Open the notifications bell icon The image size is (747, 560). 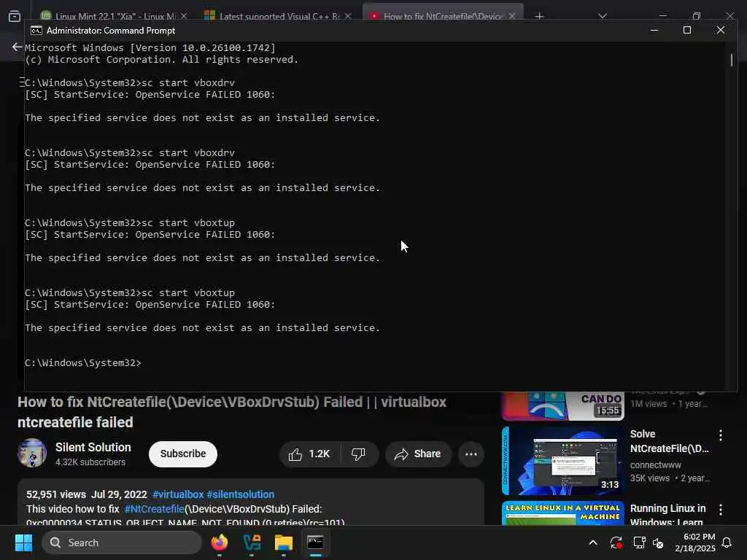[727, 542]
